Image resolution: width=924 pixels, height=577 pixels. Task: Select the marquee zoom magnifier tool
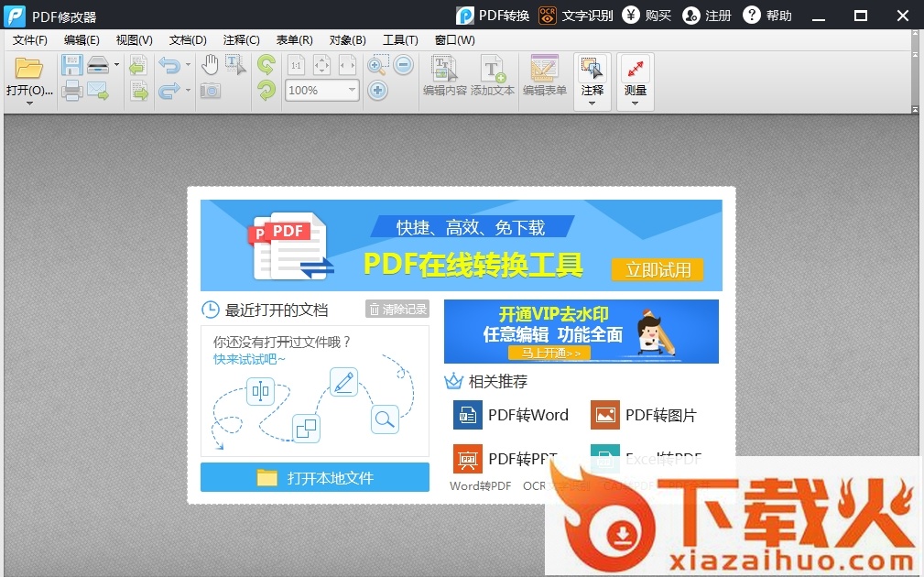point(377,65)
